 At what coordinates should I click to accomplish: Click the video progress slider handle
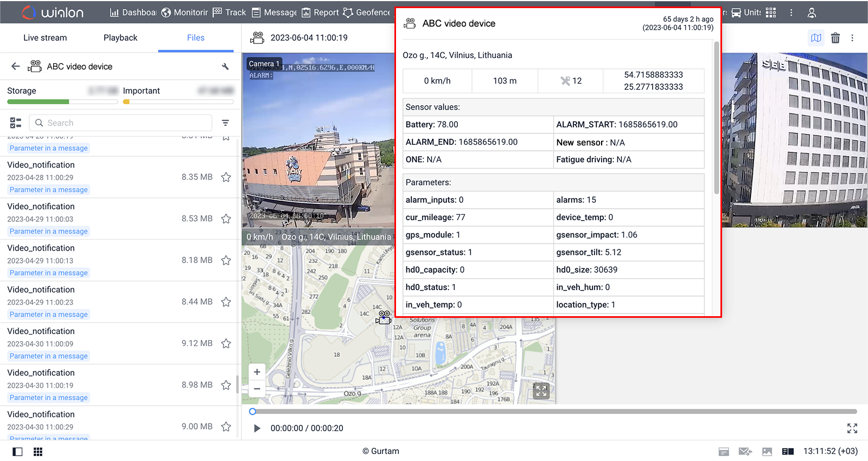(253, 412)
